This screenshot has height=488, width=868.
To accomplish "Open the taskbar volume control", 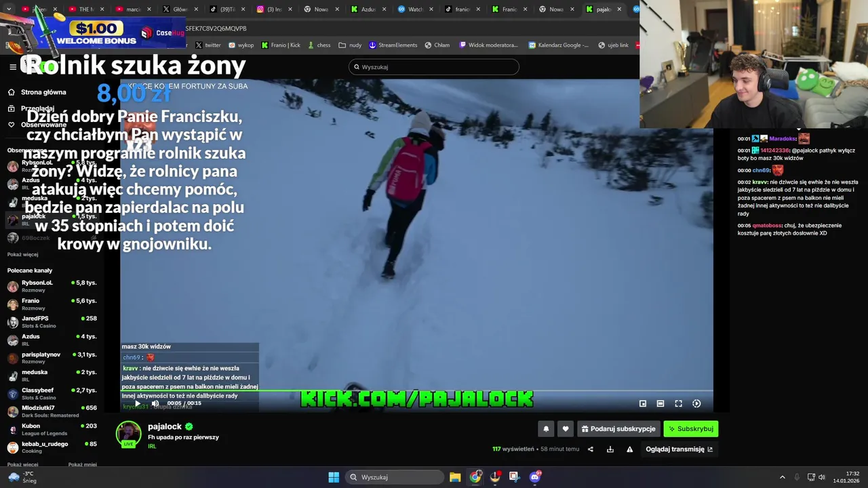I will tap(822, 477).
